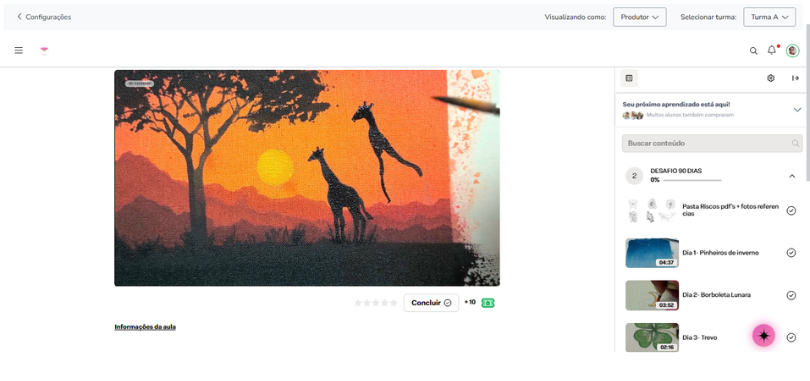Screen dimensions: 810x381
Task: Click the '+10' points label
Action: coord(470,303)
